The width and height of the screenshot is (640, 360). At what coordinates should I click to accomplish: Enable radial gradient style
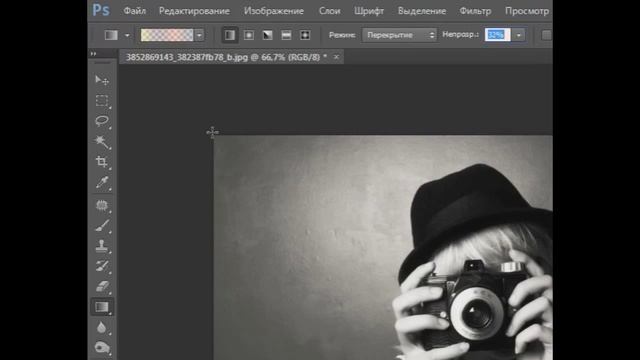[x=249, y=35]
